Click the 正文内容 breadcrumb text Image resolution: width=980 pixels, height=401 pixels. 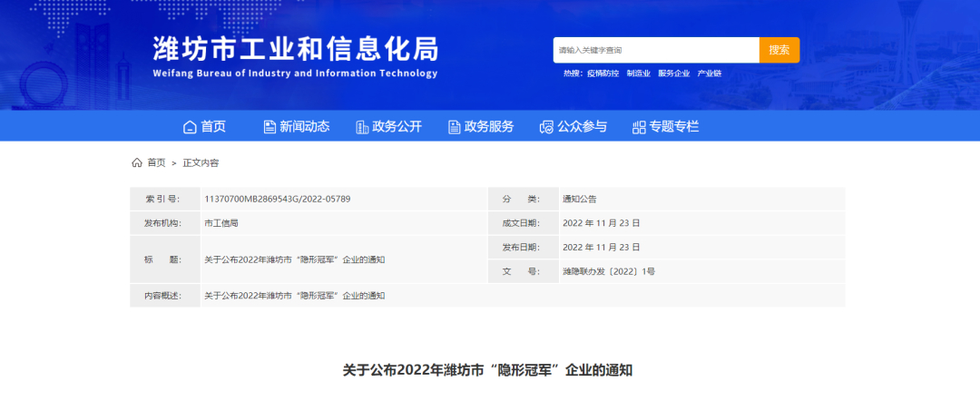(201, 163)
